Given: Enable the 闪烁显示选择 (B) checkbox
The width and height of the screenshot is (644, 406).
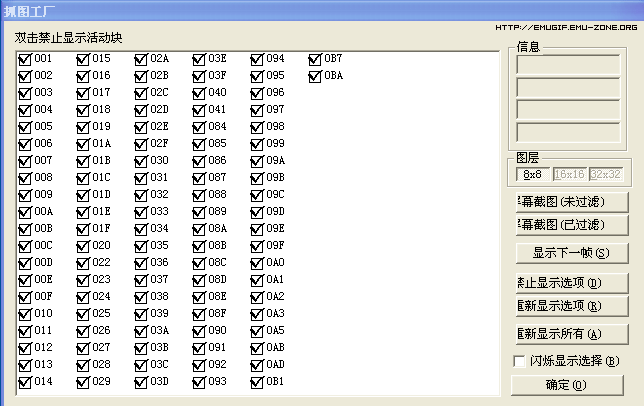Looking at the screenshot, I should point(519,361).
